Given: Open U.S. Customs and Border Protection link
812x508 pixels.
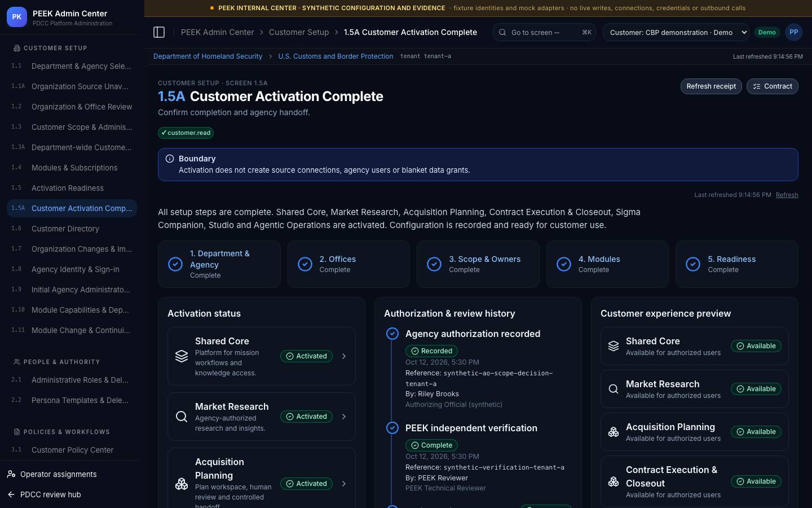Looking at the screenshot, I should tap(336, 56).
